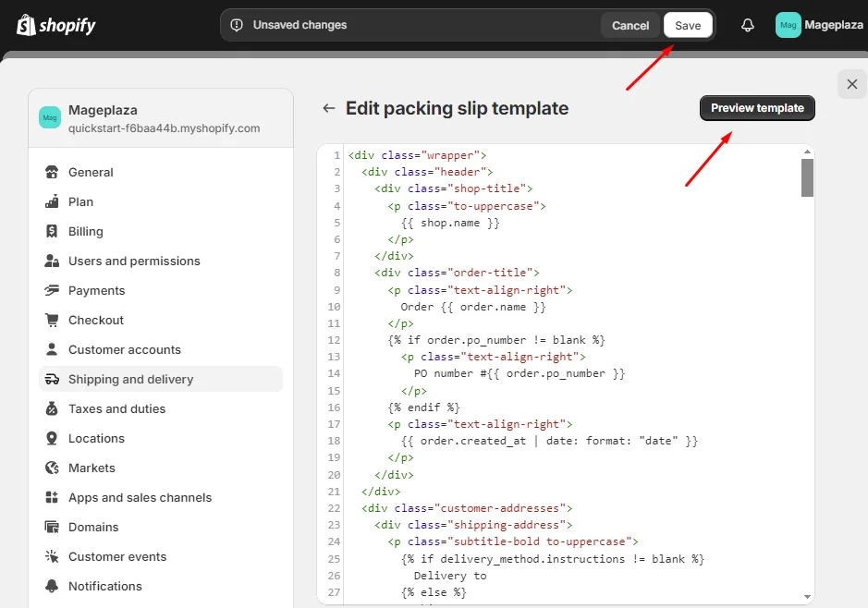Image resolution: width=868 pixels, height=608 pixels.
Task: Cancel the unsaved changes
Action: (x=630, y=25)
